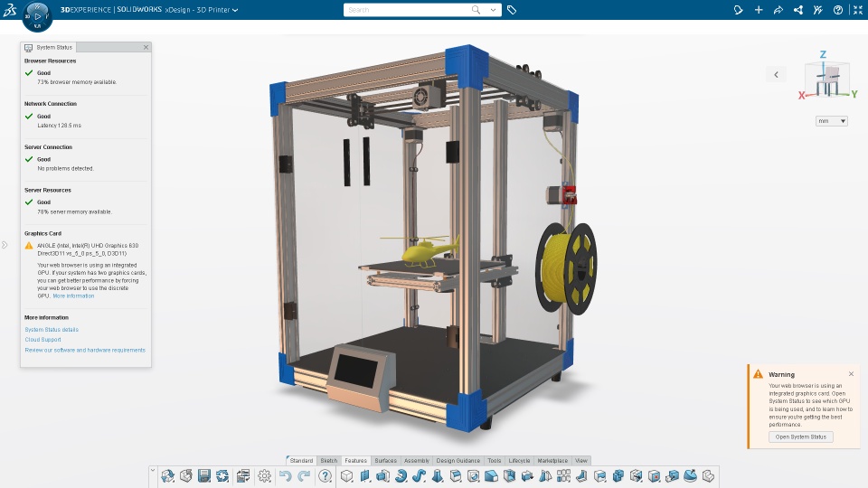Click the Dassault Systèmes logo icon
Image resolution: width=868 pixels, height=488 pixels.
pos(9,9)
